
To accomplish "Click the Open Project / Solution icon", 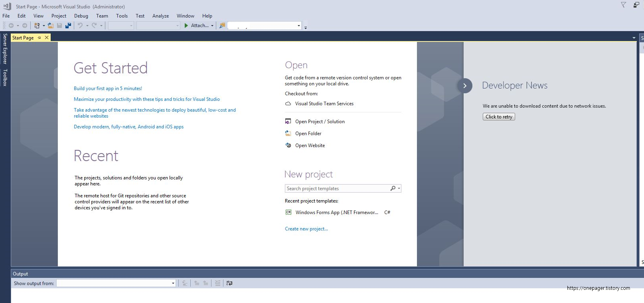I will [x=288, y=122].
